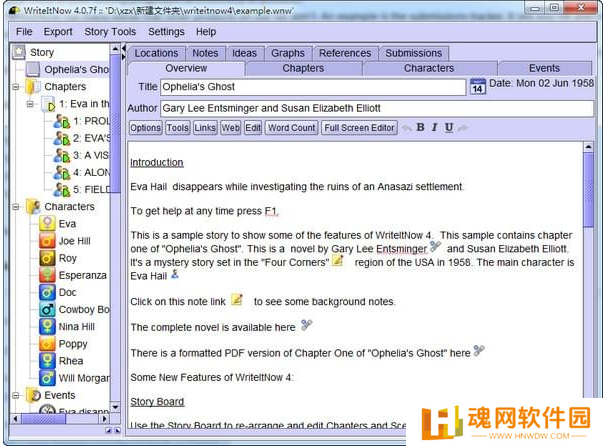Click the Options button
606x448 pixels.
[x=145, y=128]
